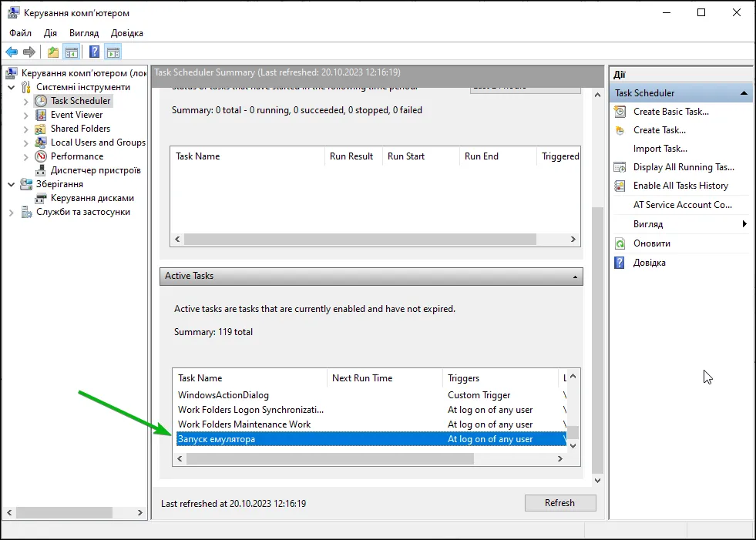
Task: Click the Керування дисками tree item label
Action: (92, 198)
